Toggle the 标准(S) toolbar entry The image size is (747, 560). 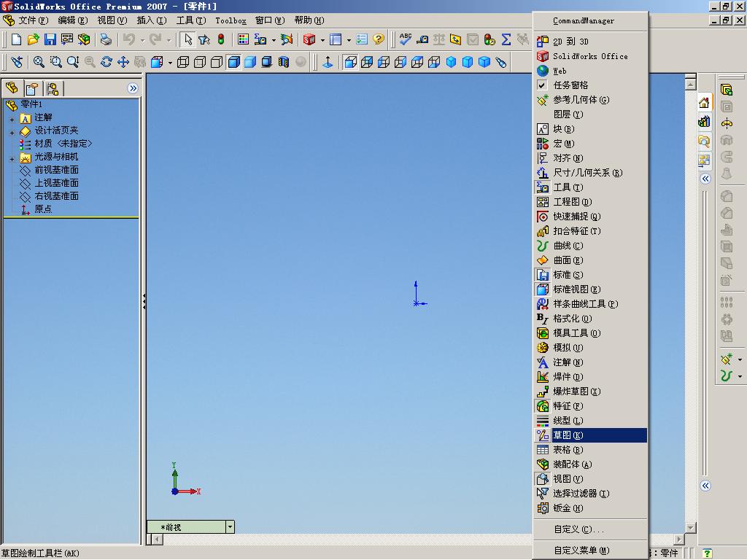589,275
